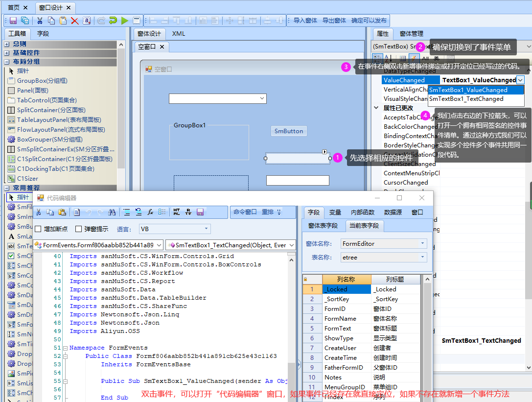This screenshot has width=532, height=402.
Task: Click the categorized view icon in properties panel
Action: 377,58
